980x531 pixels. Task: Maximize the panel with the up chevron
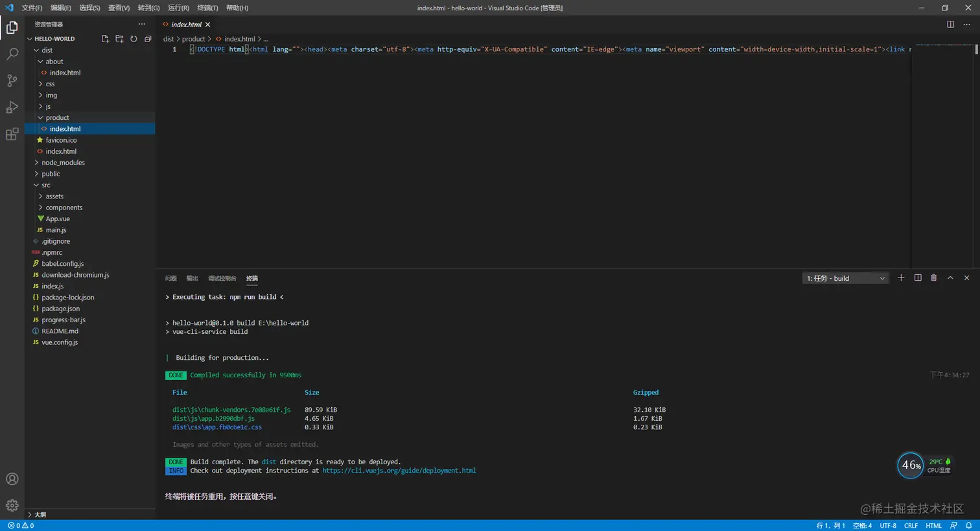point(950,278)
